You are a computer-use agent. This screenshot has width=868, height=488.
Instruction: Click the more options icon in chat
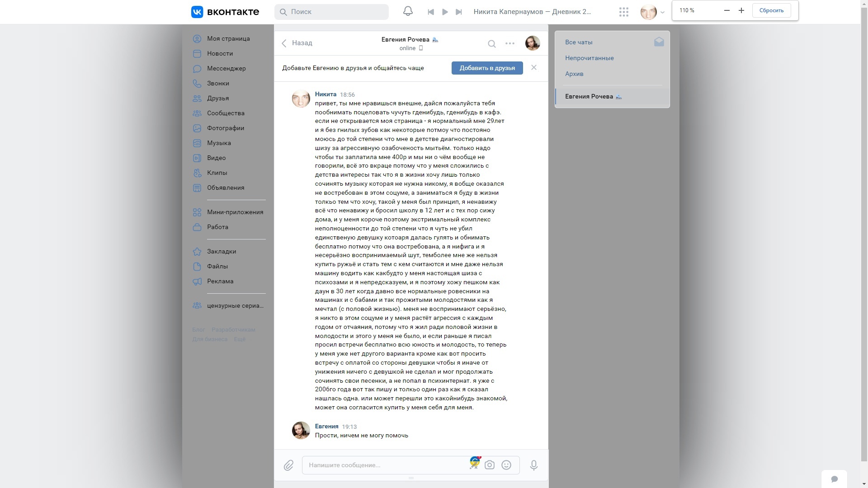coord(509,43)
